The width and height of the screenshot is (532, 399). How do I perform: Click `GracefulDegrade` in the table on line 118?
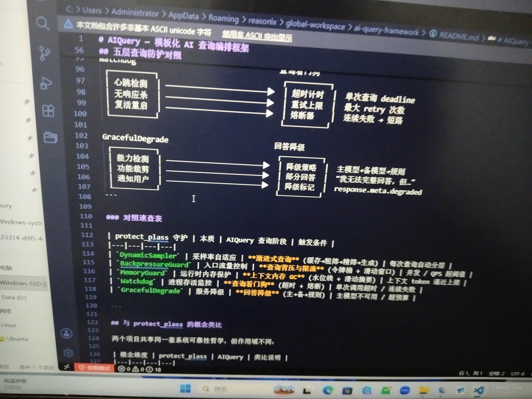pos(151,290)
